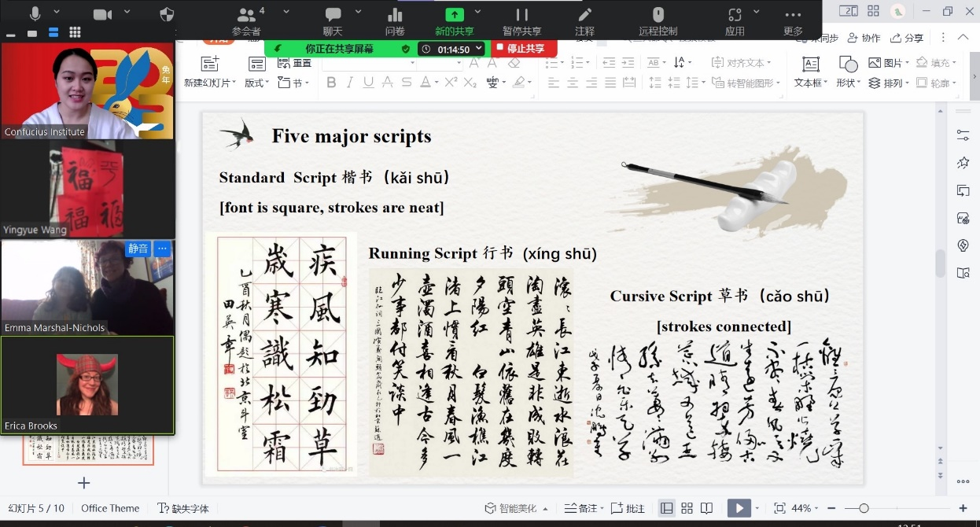This screenshot has height=527, width=980.
Task: Open the 聊天 chat panel
Action: (333, 16)
